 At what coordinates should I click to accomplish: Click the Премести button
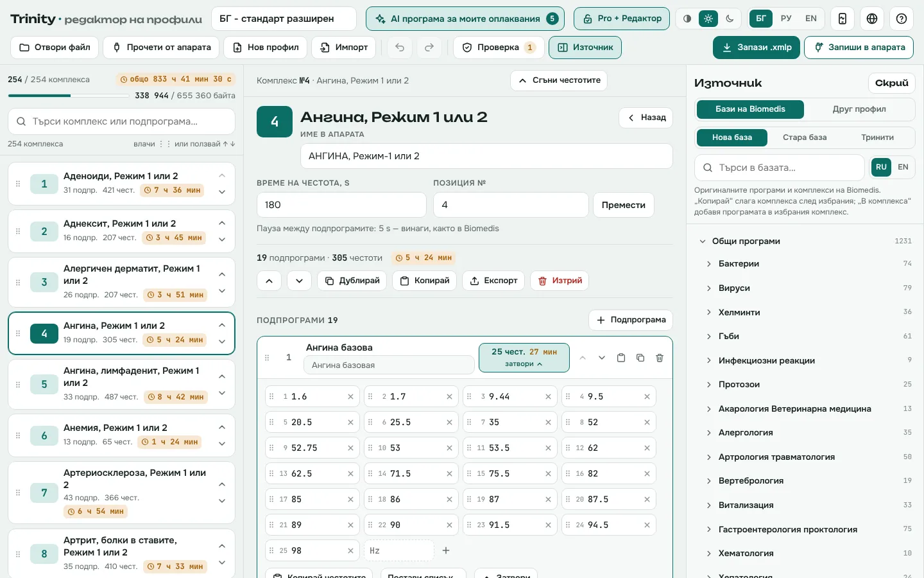tap(624, 205)
